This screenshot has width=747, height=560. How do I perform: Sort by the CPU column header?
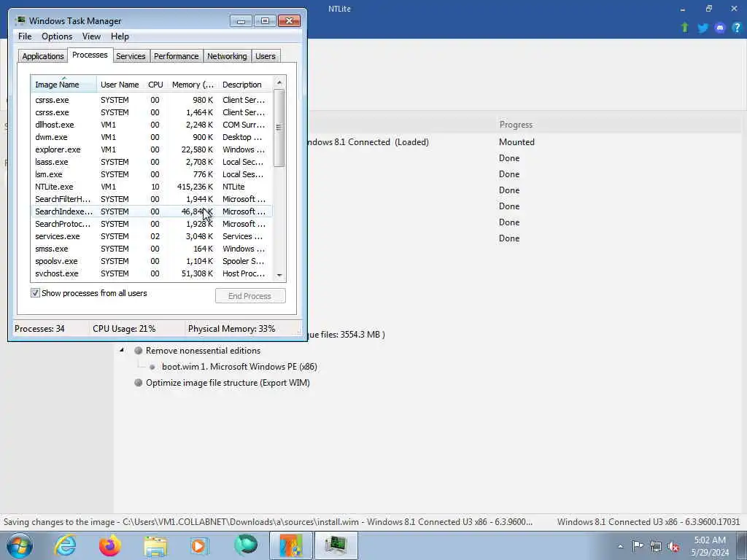155,85
